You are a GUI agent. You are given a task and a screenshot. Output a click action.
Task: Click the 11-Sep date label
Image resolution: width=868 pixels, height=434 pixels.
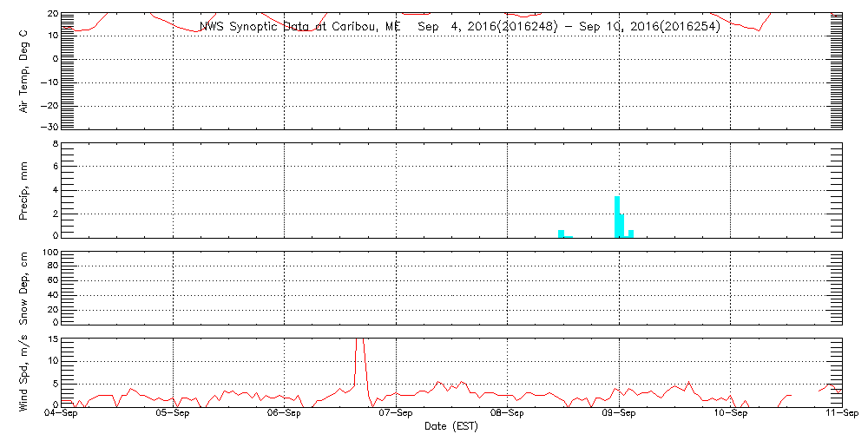pos(841,414)
